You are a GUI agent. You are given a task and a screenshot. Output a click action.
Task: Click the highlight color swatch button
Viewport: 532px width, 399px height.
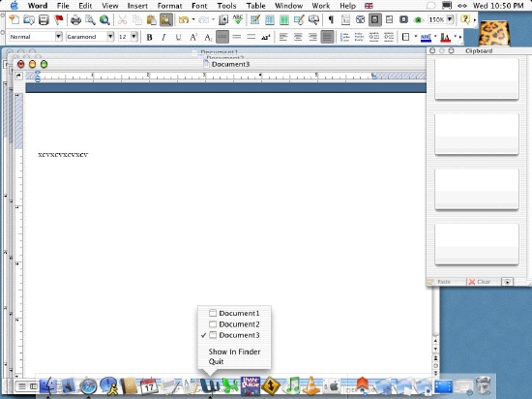pos(426,37)
